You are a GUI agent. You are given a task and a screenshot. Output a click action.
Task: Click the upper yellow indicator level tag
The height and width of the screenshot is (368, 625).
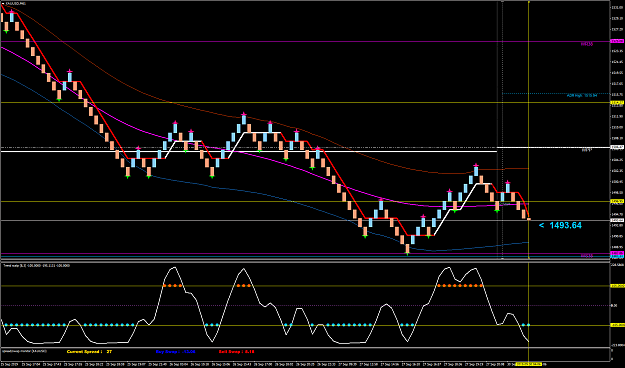tap(617, 285)
